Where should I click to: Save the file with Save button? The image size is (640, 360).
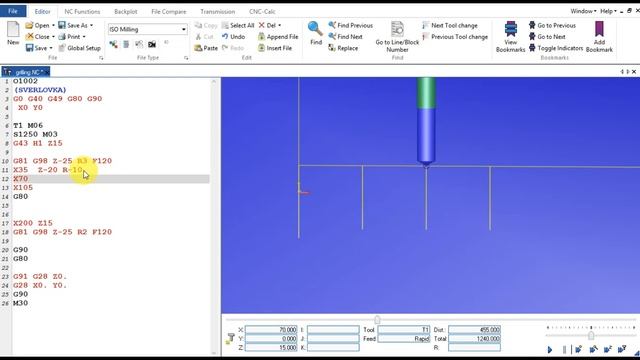coord(36,48)
